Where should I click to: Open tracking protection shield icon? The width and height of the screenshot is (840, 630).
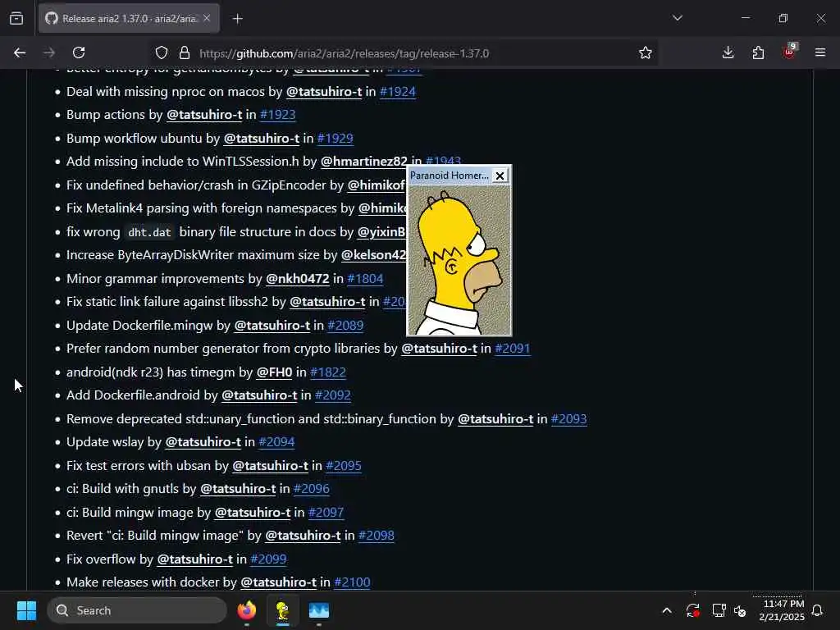(x=162, y=52)
